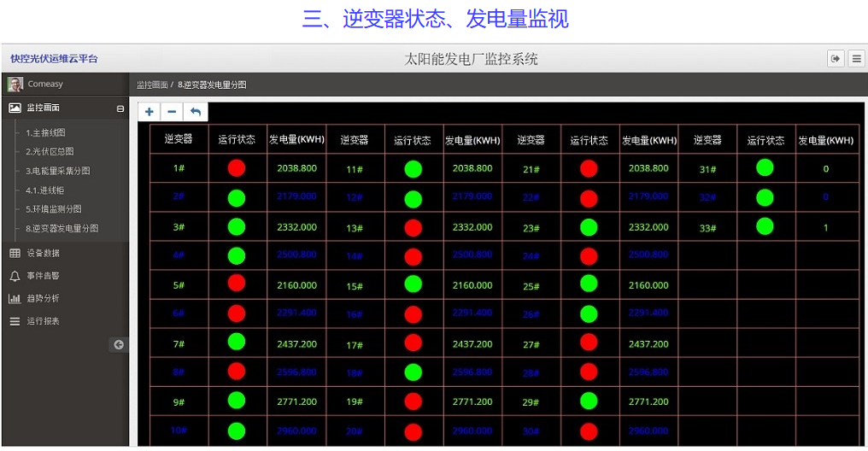Click the logout icon at top right

point(836,58)
